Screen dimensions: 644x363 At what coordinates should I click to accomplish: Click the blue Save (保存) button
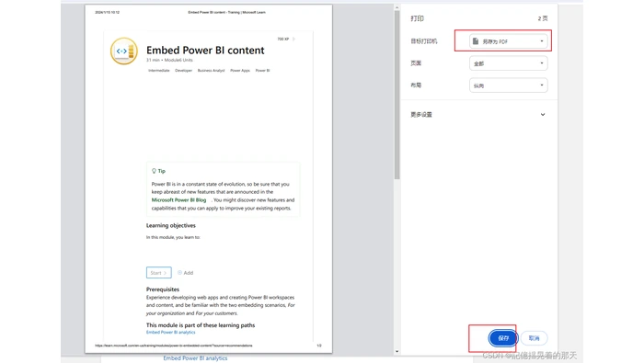(x=503, y=338)
